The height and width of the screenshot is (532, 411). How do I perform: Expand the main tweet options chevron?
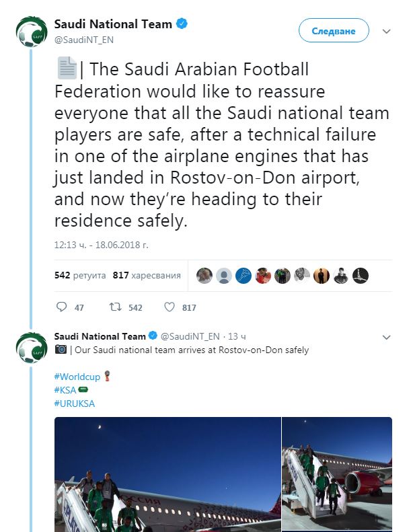387,31
